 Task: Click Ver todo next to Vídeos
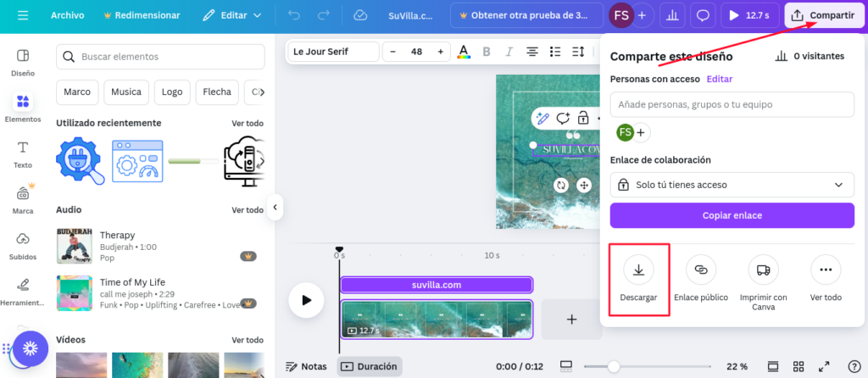pos(248,340)
